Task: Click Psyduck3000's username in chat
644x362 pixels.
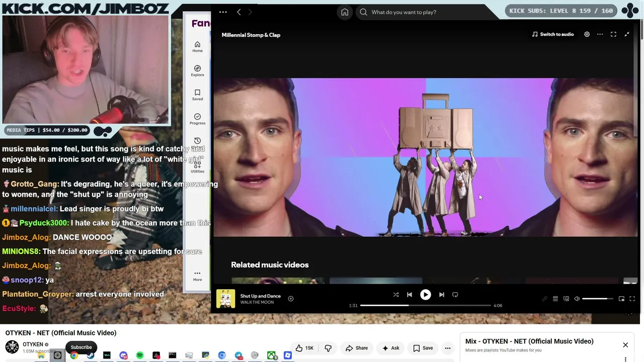Action: pyautogui.click(x=44, y=223)
